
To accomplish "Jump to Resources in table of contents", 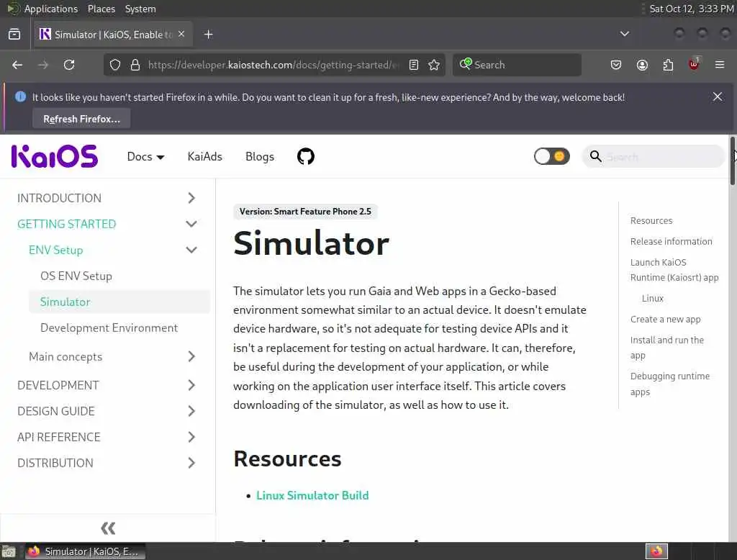I will pyautogui.click(x=651, y=220).
